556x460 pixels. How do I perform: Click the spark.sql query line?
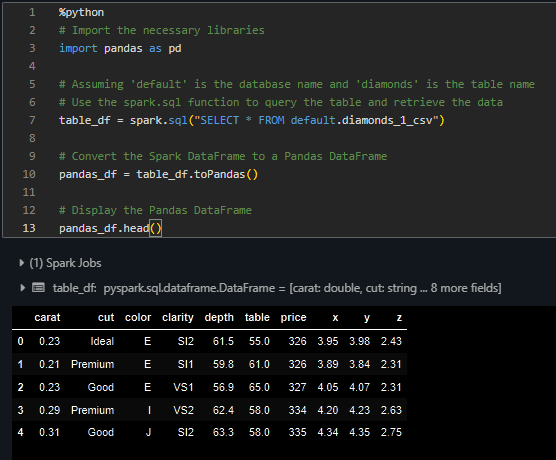click(x=252, y=120)
